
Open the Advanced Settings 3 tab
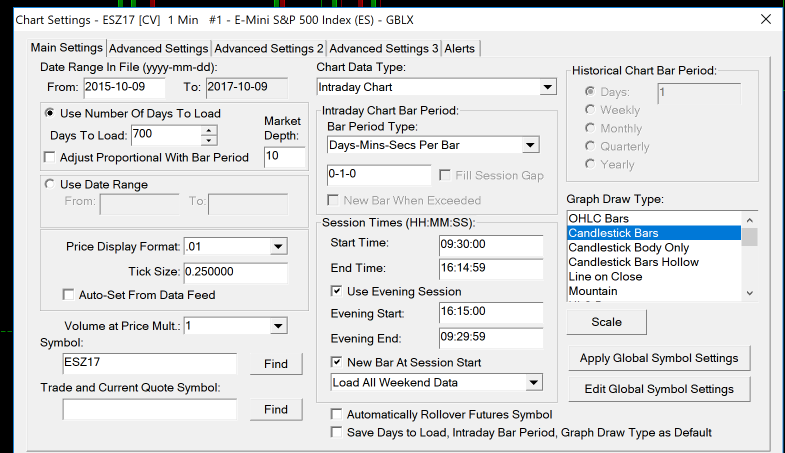[383, 49]
